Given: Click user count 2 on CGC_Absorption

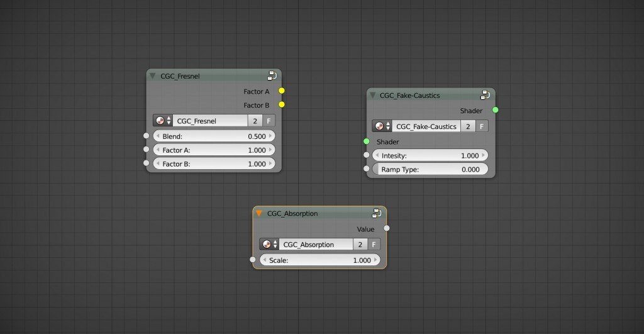Looking at the screenshot, I should (360, 245).
